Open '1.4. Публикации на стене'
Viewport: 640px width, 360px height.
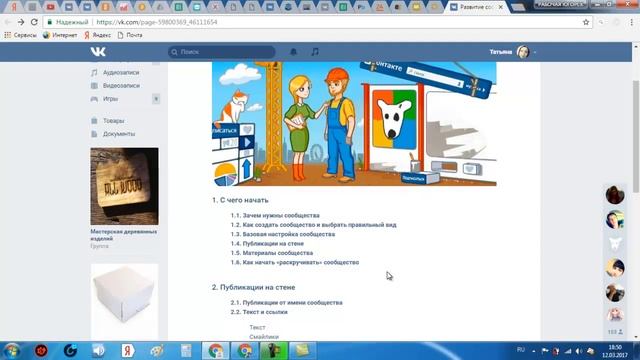tap(267, 243)
